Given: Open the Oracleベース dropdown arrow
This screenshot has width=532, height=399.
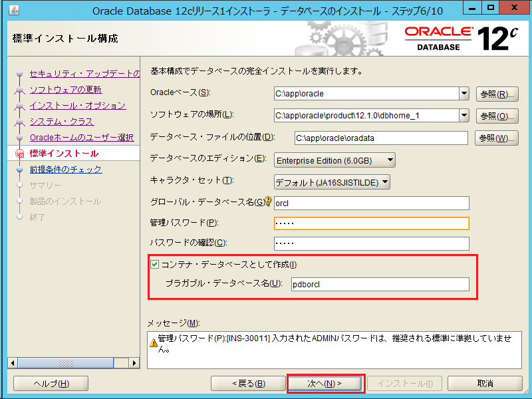Looking at the screenshot, I should tap(464, 93).
